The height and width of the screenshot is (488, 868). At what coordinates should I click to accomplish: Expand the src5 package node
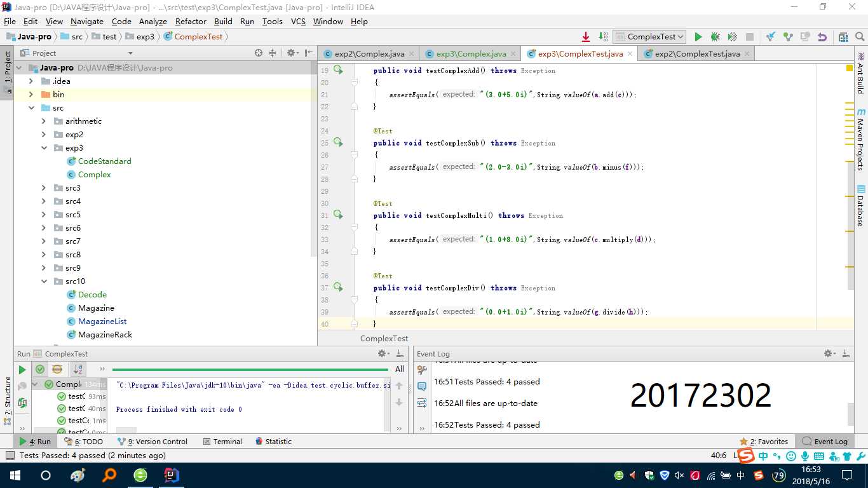click(44, 215)
